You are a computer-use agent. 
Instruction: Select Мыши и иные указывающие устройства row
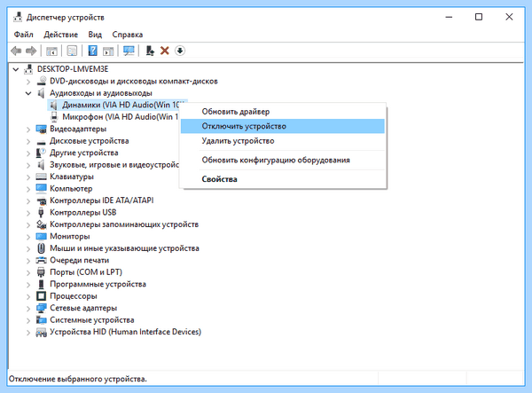(117, 248)
